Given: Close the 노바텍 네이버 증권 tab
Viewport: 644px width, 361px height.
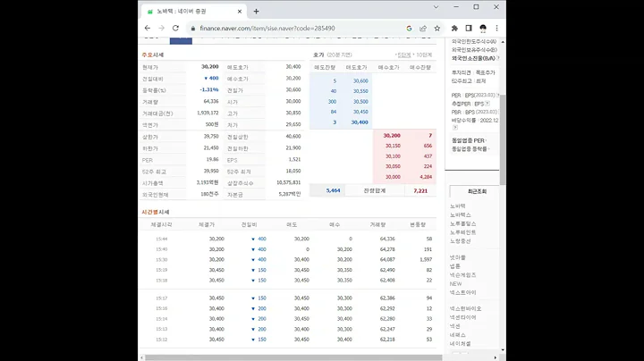Looking at the screenshot, I should [240, 12].
